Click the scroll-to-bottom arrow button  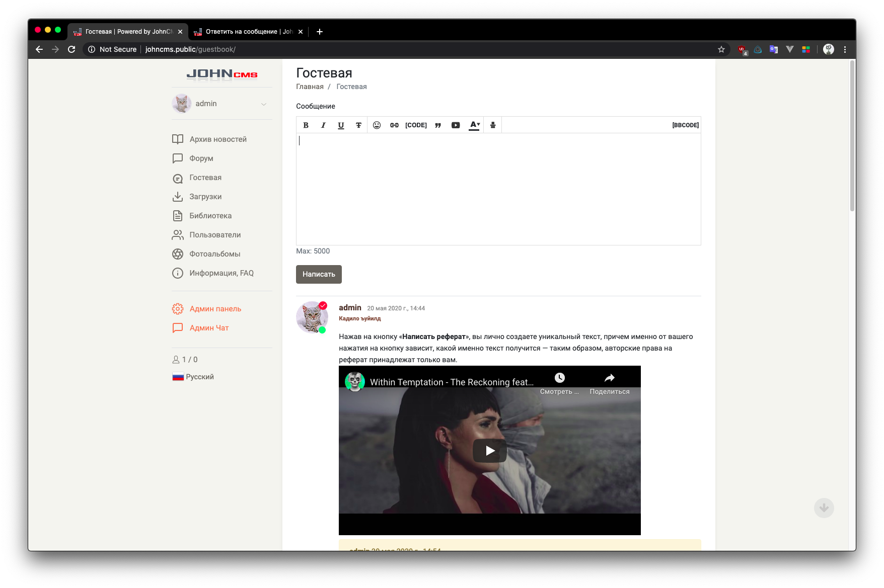[824, 508]
